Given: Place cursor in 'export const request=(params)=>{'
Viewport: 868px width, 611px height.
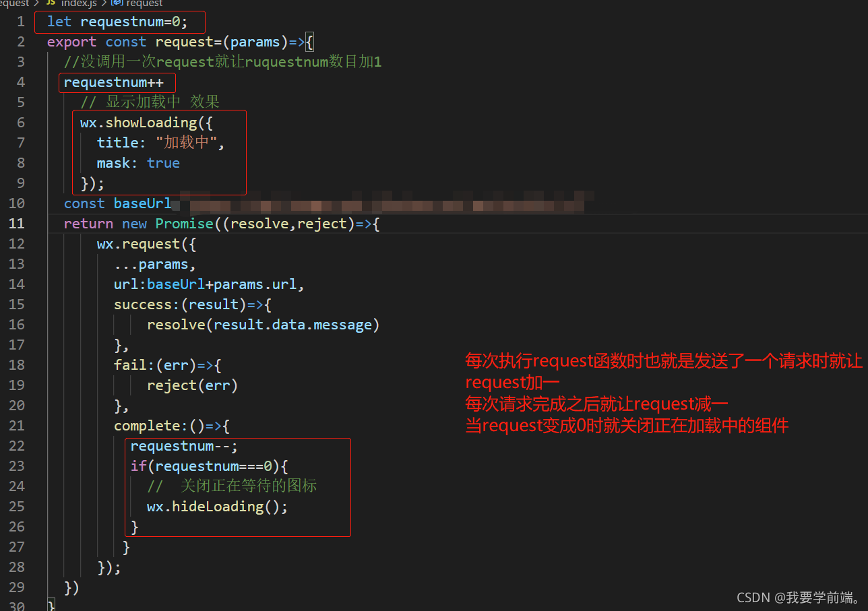Looking at the screenshot, I should tap(180, 42).
